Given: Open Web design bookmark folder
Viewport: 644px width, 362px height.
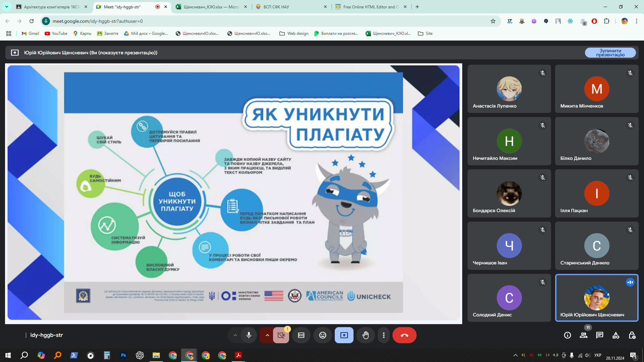Looking at the screenshot, I should (x=294, y=34).
